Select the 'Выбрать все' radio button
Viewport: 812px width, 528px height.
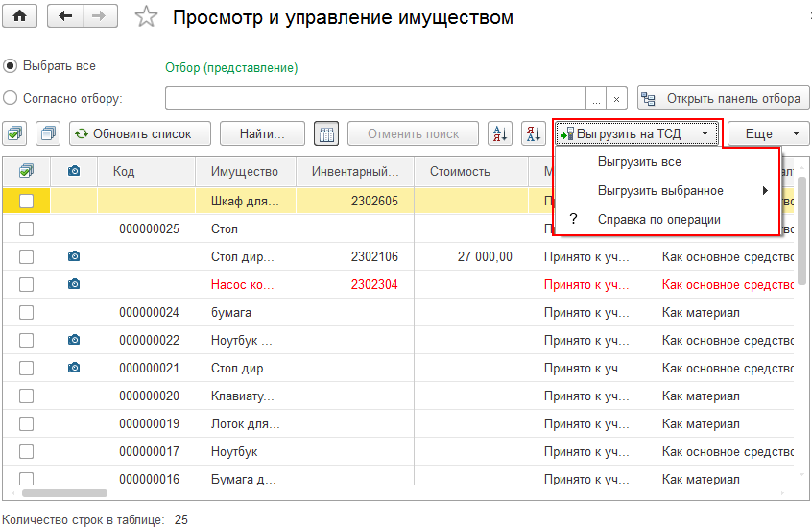[11, 66]
